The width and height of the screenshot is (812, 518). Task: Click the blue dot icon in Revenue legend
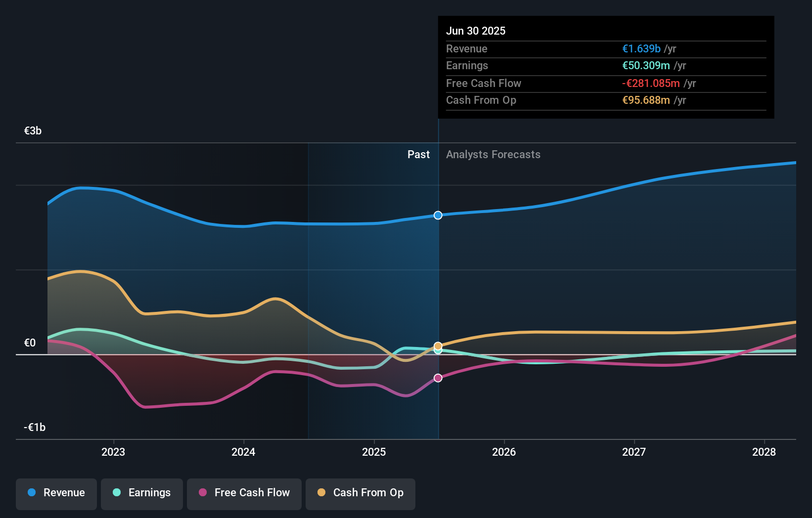(32, 493)
